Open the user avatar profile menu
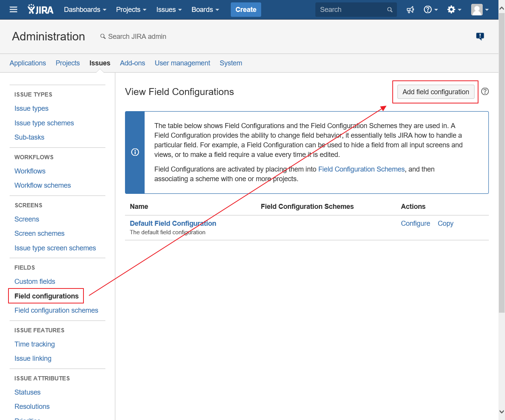The image size is (505, 420). point(480,10)
